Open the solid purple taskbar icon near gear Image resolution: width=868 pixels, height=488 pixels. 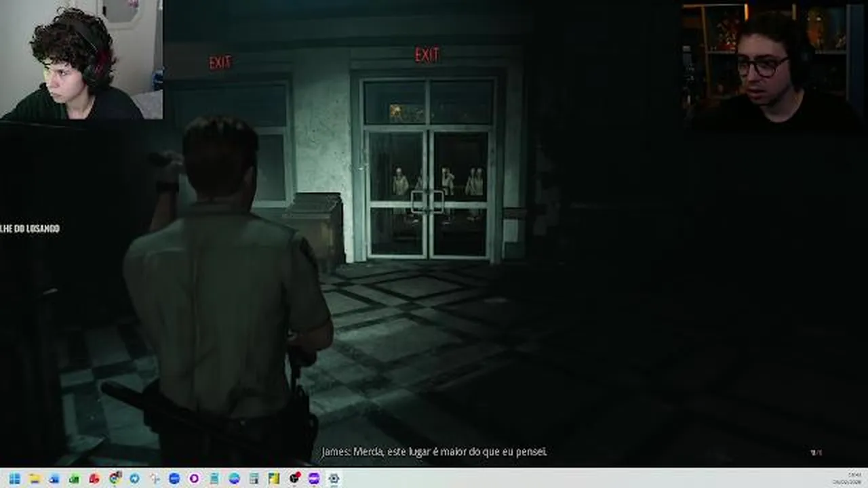pyautogui.click(x=313, y=479)
